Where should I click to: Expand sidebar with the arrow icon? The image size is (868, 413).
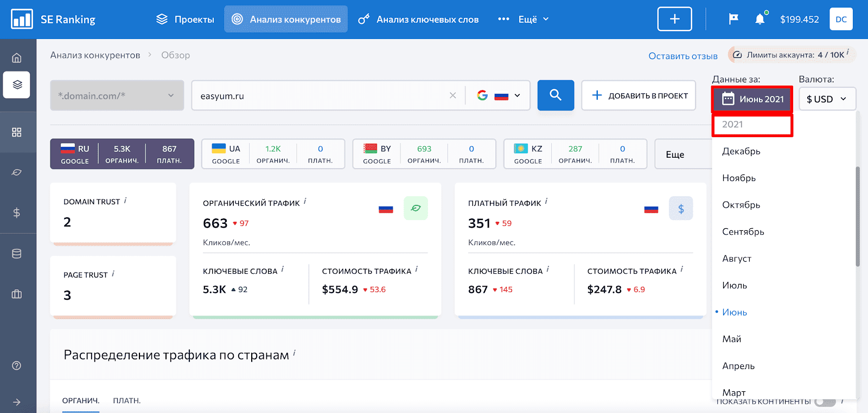[17, 402]
